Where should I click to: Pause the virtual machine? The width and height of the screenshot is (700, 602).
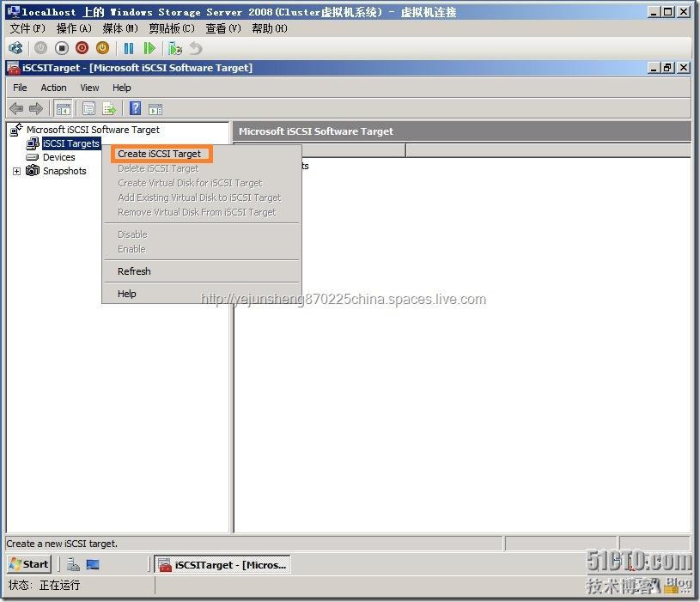point(129,48)
